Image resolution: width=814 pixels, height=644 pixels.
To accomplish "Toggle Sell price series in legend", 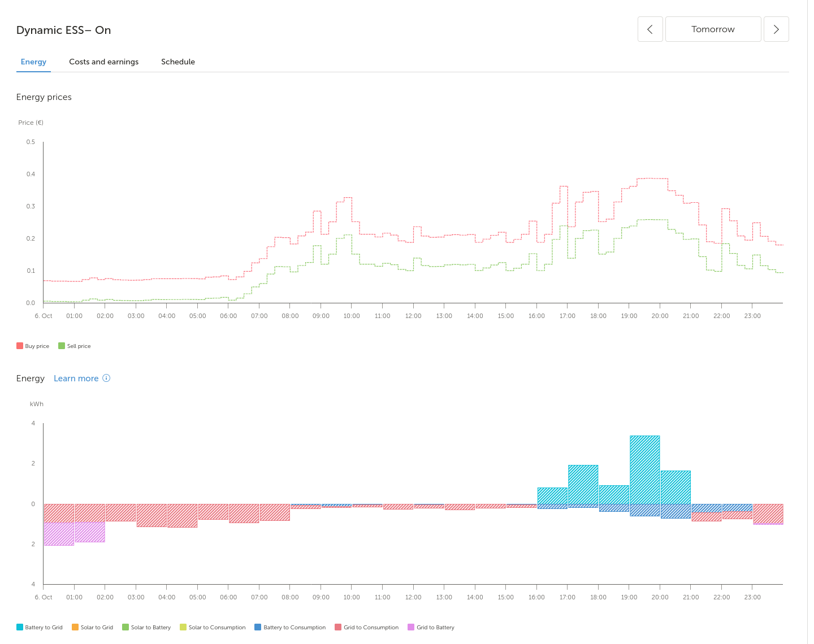I will (x=74, y=346).
